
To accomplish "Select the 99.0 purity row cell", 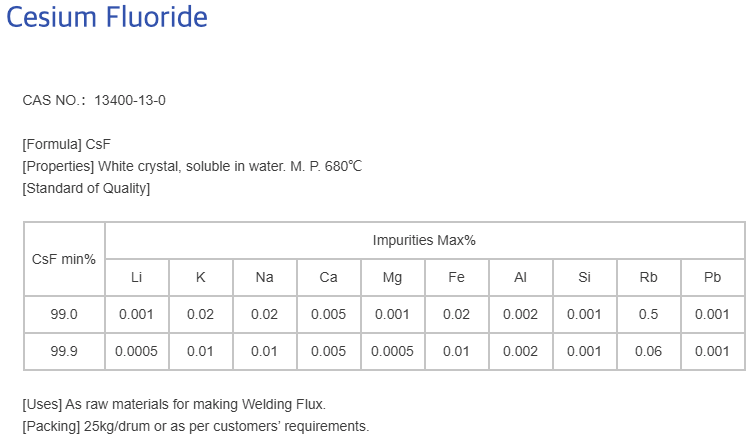I will point(64,314).
